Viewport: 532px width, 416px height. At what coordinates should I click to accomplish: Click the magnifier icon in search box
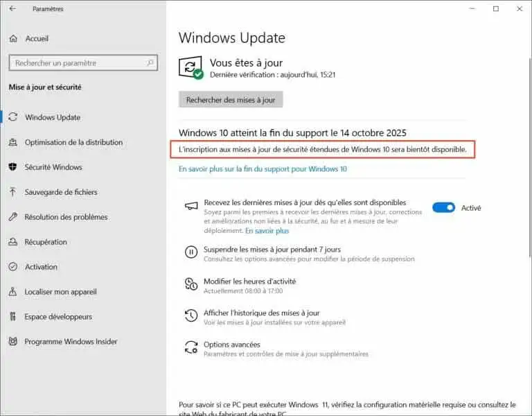[x=150, y=62]
